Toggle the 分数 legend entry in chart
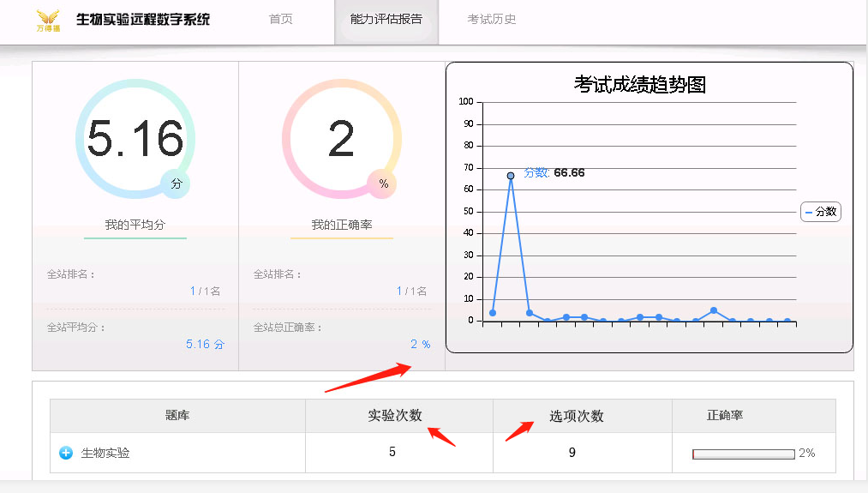The width and height of the screenshot is (868, 493). [x=820, y=212]
